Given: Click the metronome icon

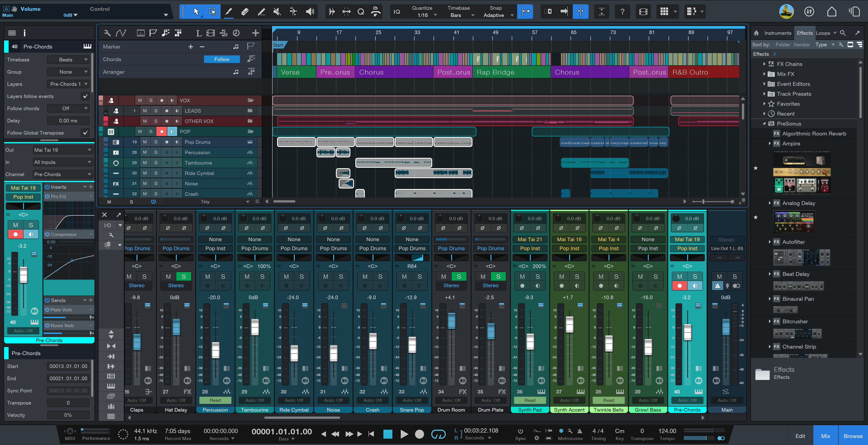Looking at the screenshot, I should pyautogui.click(x=580, y=431).
